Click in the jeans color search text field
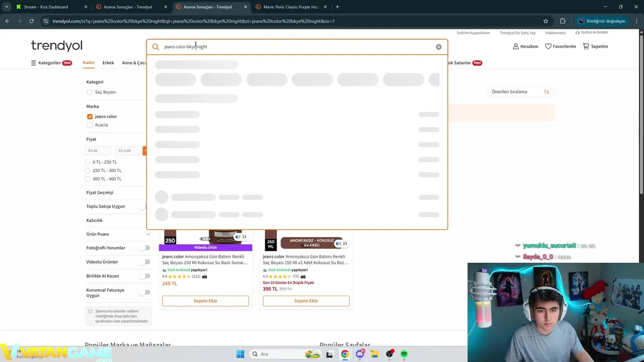 pos(297,47)
